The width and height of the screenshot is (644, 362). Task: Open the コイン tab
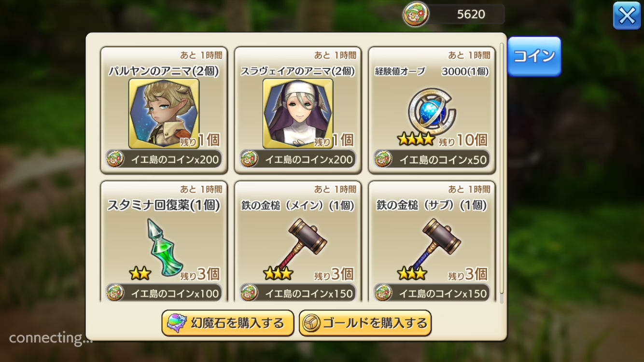(534, 56)
